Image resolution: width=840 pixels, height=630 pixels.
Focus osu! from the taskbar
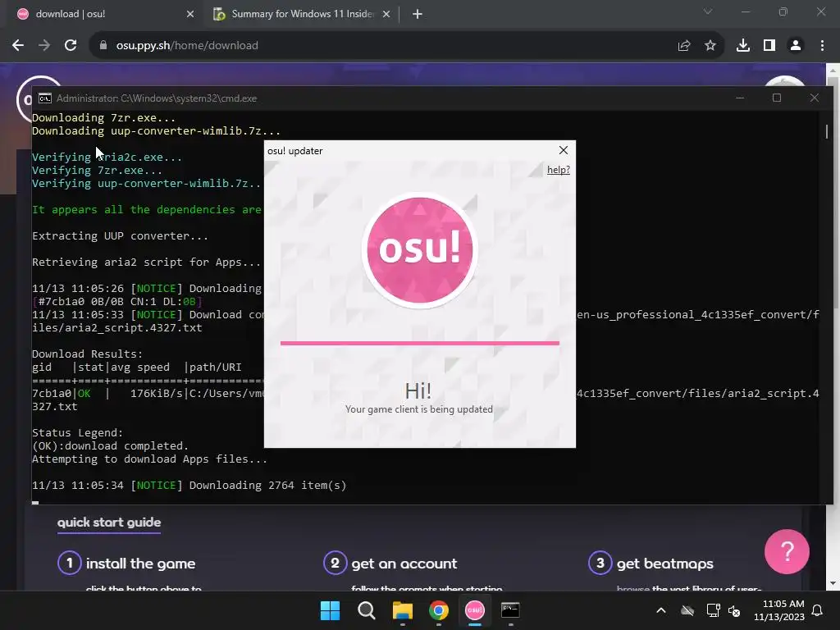(475, 610)
